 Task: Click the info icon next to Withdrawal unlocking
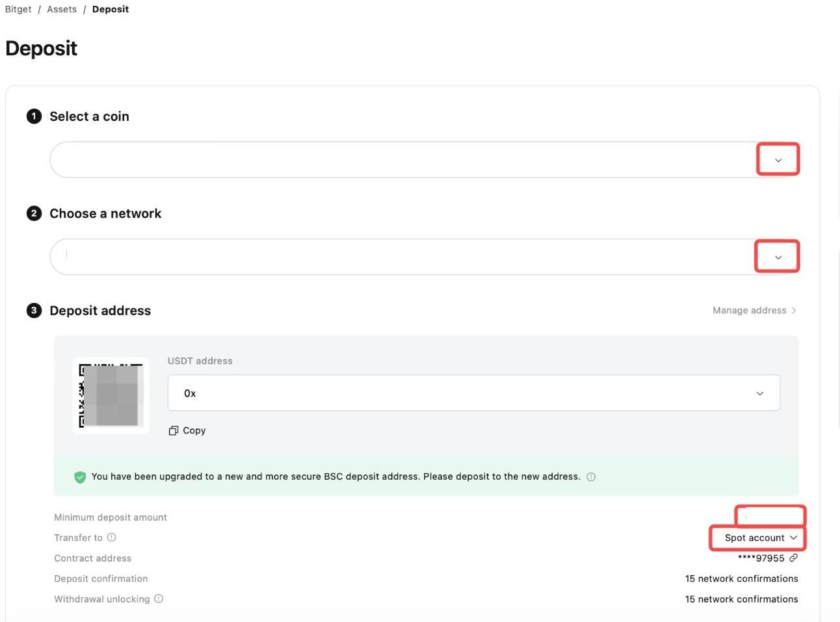tap(159, 599)
